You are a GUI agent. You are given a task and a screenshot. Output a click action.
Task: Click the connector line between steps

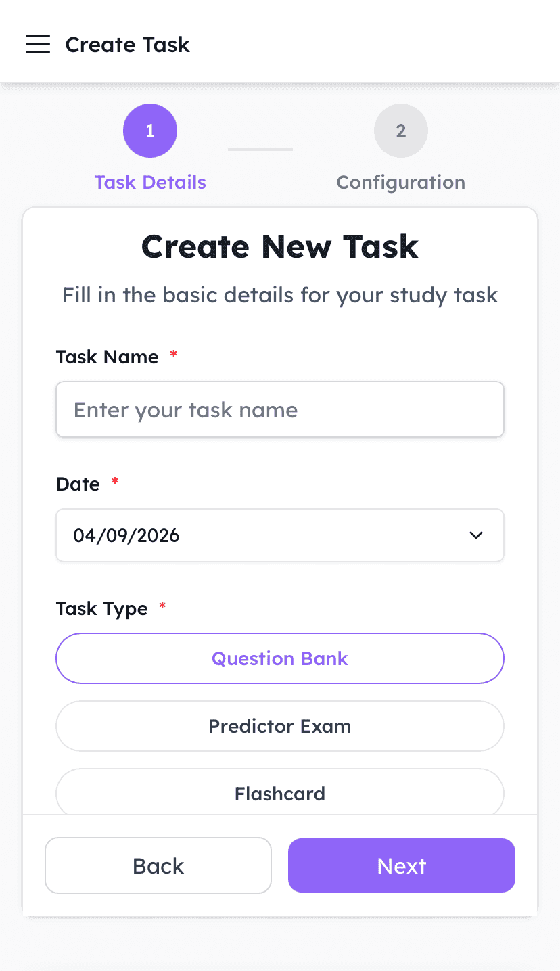260,149
